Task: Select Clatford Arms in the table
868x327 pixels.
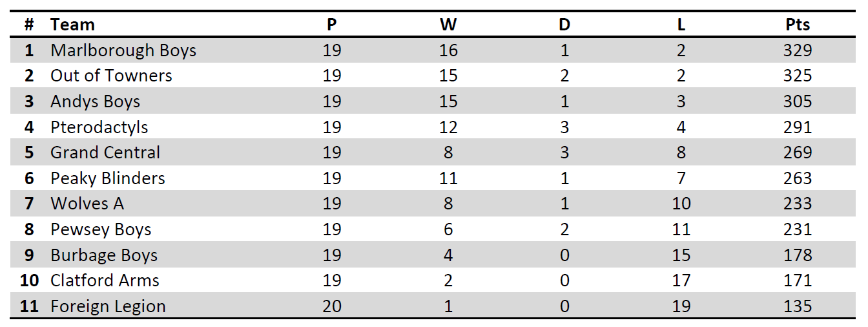Action: coord(105,280)
